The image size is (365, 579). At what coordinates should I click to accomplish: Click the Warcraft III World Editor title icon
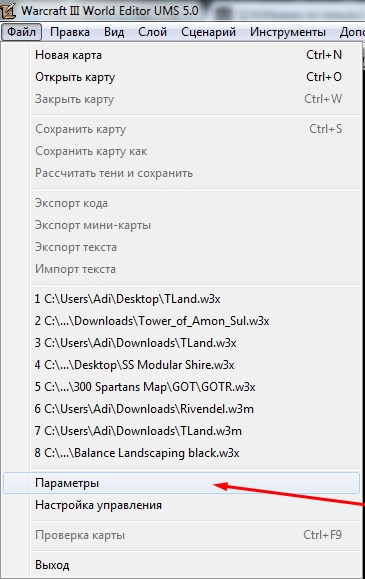coord(7,10)
